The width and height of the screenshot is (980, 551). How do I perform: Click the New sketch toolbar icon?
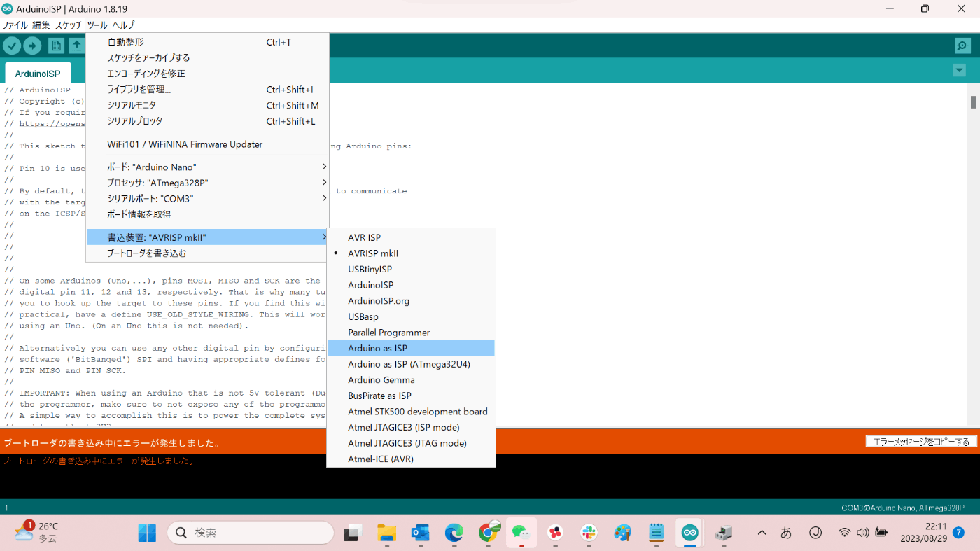[x=56, y=46]
